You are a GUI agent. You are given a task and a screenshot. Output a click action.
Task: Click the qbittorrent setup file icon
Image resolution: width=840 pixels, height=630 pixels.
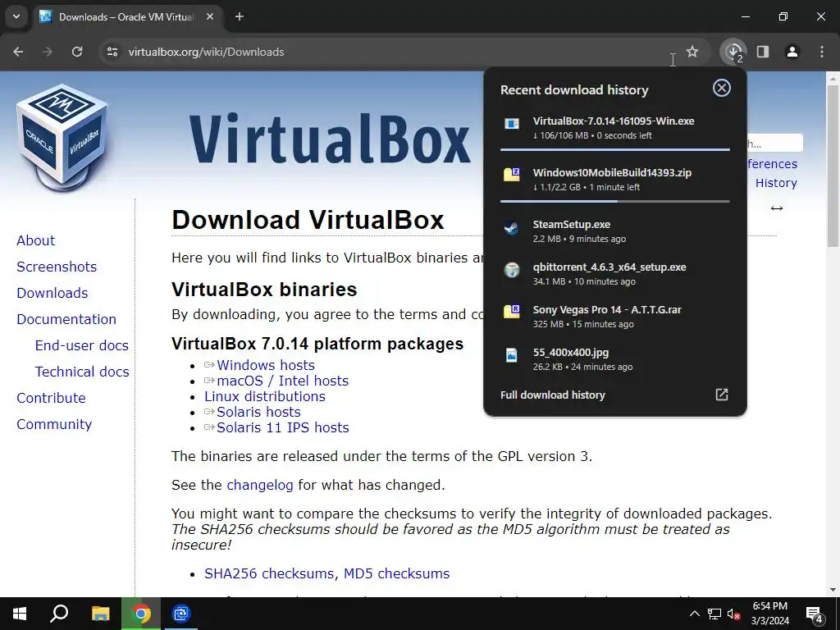point(512,270)
